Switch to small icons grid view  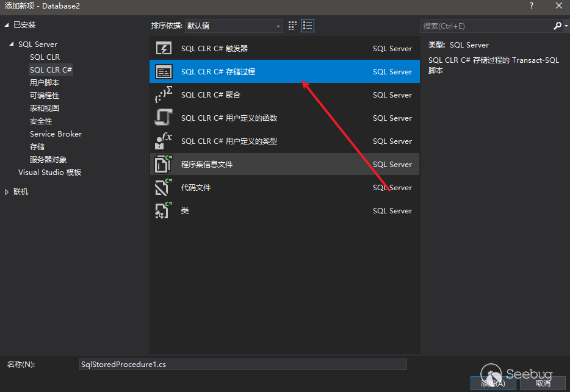click(293, 26)
